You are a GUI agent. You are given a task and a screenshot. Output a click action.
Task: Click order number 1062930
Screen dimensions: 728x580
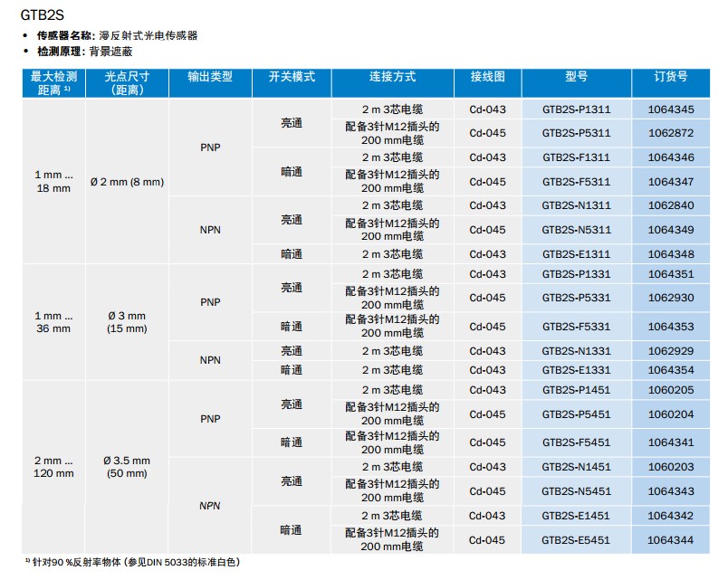pyautogui.click(x=671, y=298)
